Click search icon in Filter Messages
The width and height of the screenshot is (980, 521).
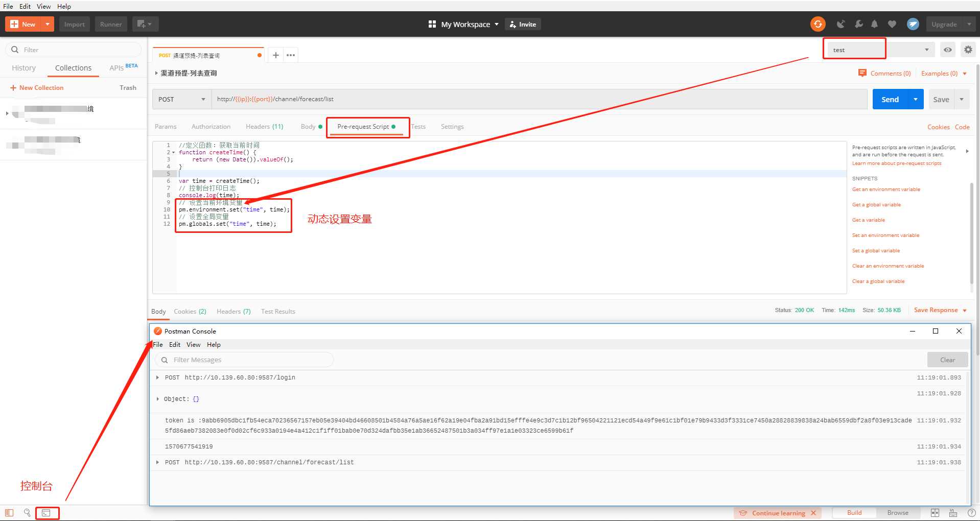pos(165,360)
